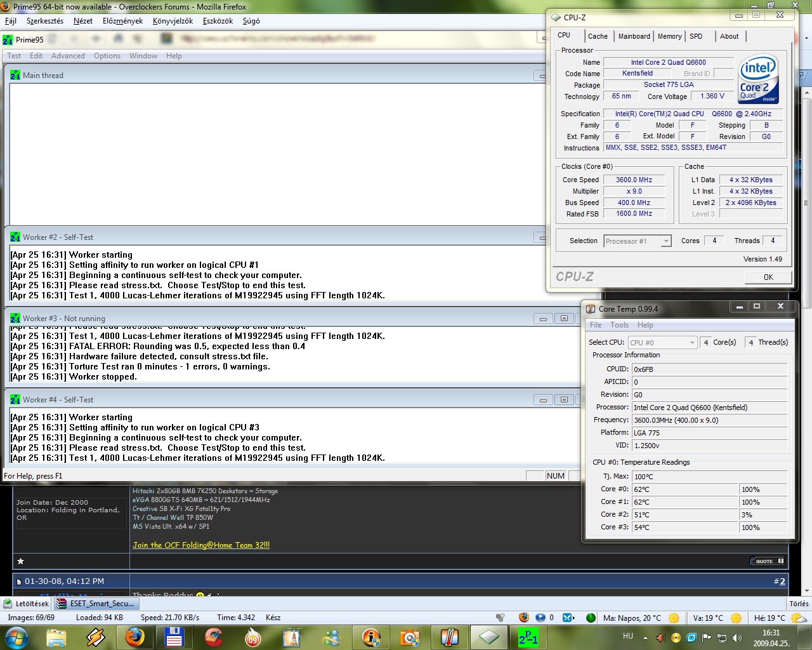Open ESET_Smart_Secu download item
The image size is (812, 650).
[x=96, y=604]
